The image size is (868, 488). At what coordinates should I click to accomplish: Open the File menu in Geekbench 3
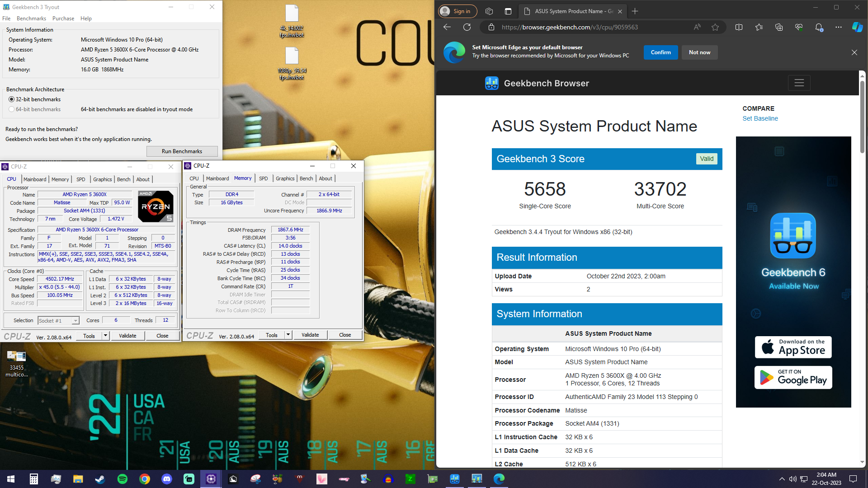tap(6, 19)
